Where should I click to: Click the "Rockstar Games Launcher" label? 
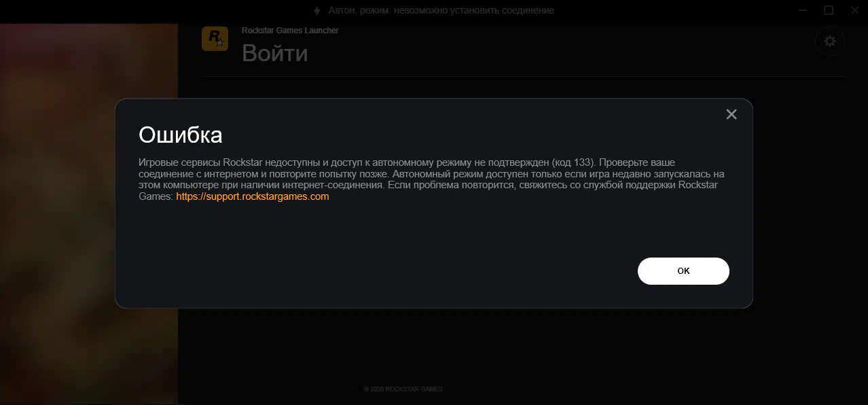290,31
